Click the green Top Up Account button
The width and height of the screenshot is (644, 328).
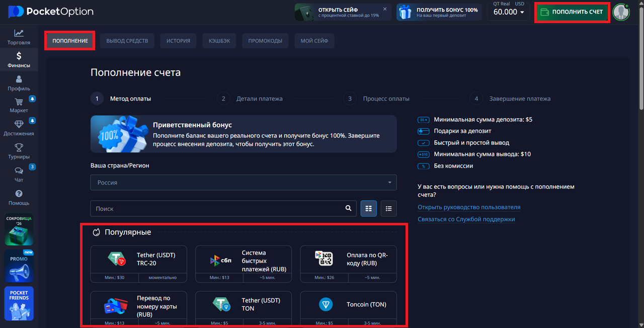click(x=572, y=12)
